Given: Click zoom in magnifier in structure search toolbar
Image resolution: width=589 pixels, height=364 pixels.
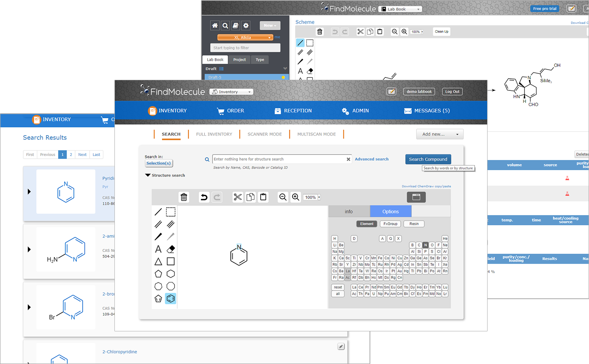Looking at the screenshot, I should 296,197.
